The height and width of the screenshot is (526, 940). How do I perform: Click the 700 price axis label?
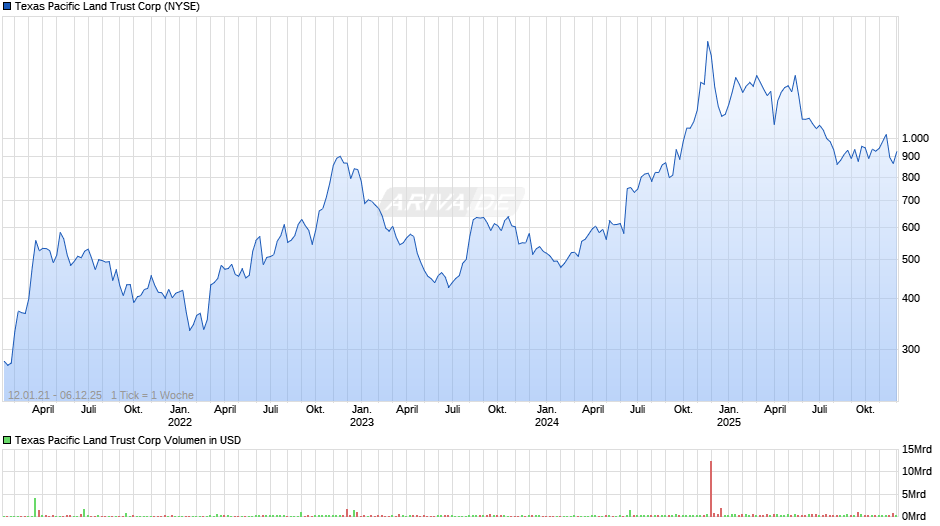(911, 201)
